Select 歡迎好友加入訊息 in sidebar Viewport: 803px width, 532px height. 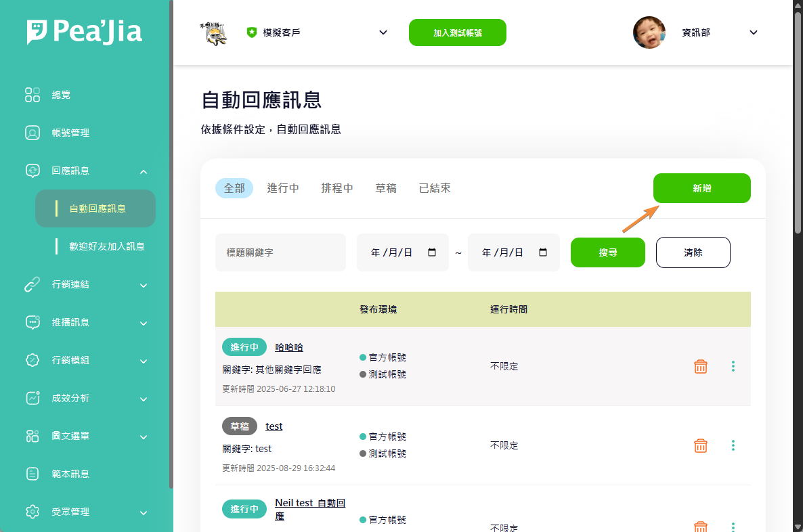tap(107, 246)
